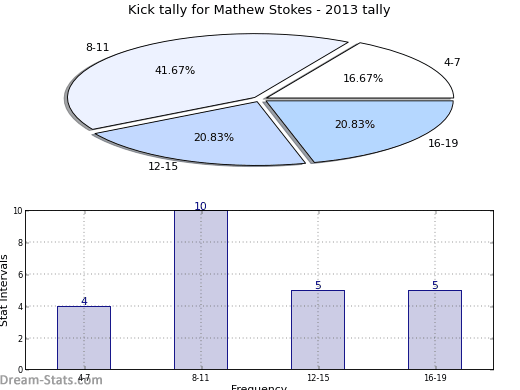Screen dimensions: 520x390
Task: Click the 'Stat Intervals' y-axis label
Action: click(4, 291)
